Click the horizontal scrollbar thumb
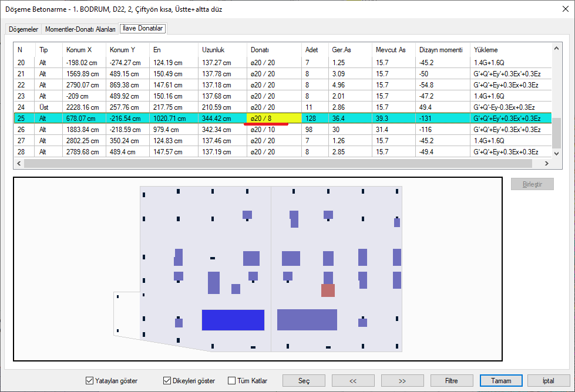The width and height of the screenshot is (575, 392). (278, 163)
